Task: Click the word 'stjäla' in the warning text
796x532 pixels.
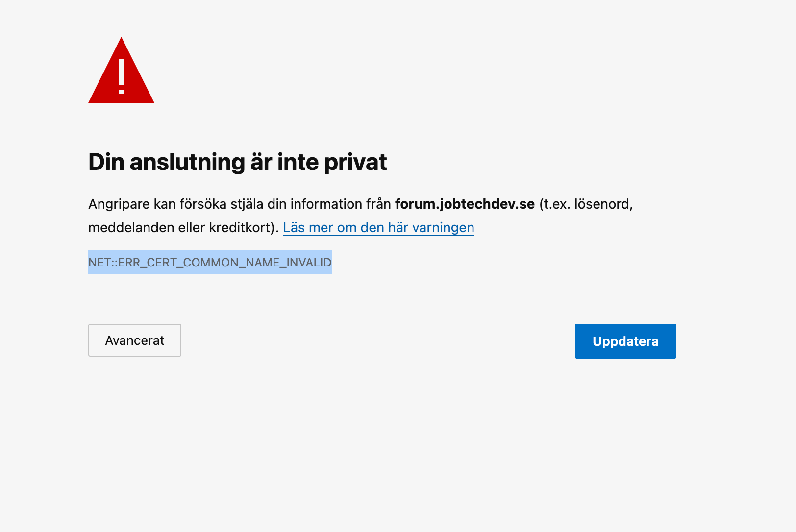Action: point(247,204)
